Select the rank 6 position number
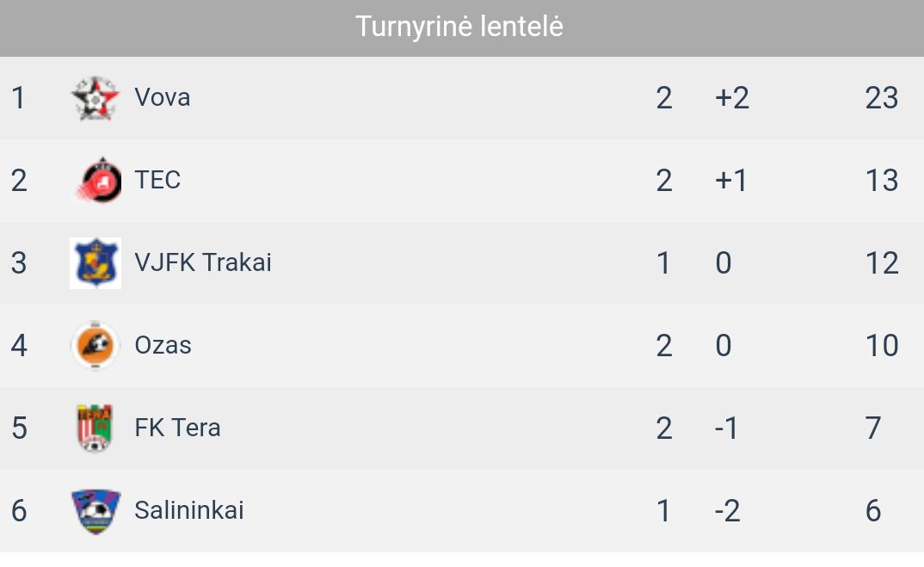Viewport: 924px width, 567px height. [x=19, y=510]
